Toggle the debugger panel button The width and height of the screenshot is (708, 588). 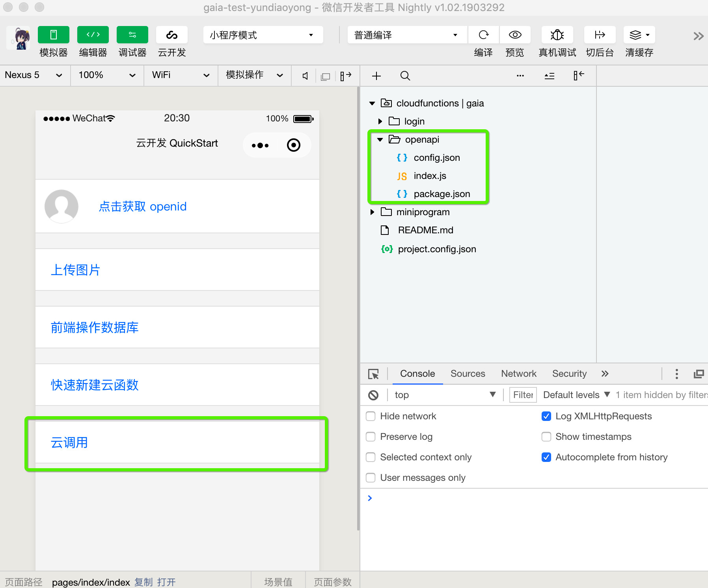(x=132, y=35)
